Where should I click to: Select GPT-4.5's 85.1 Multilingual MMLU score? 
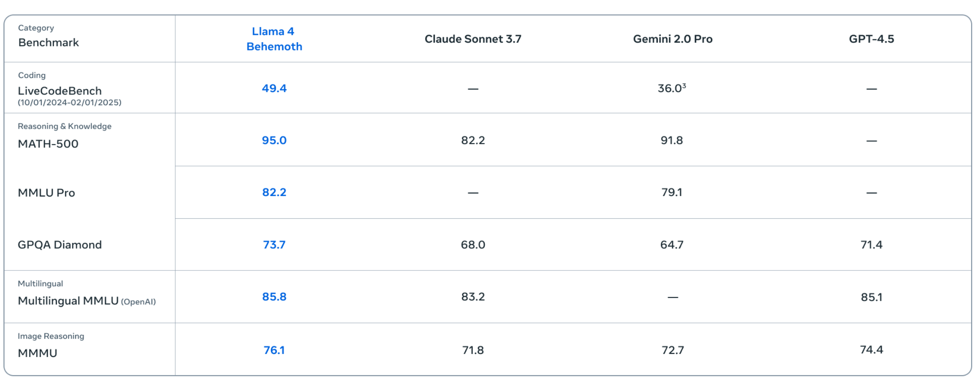[x=871, y=297]
